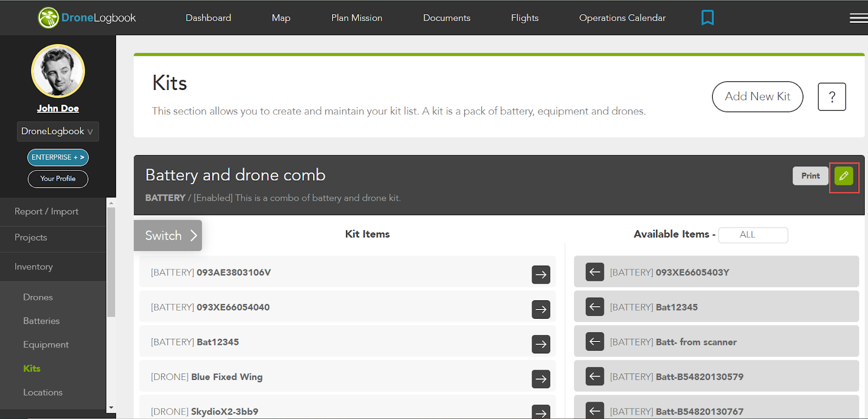Click the John Doe name link
The image size is (868, 419).
[x=58, y=108]
